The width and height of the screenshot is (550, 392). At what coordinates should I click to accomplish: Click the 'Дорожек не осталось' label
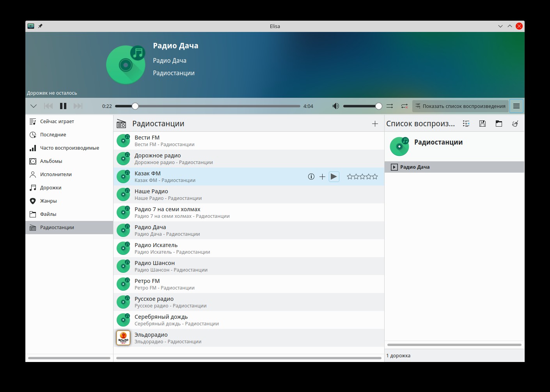[52, 93]
